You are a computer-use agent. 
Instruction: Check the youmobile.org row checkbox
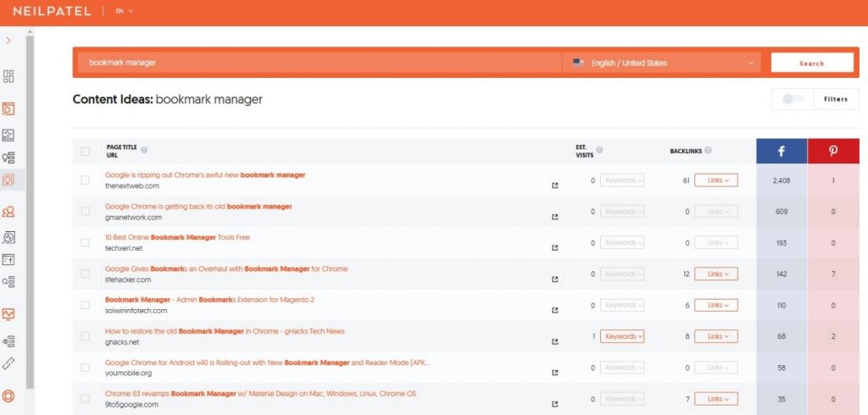[x=86, y=368]
